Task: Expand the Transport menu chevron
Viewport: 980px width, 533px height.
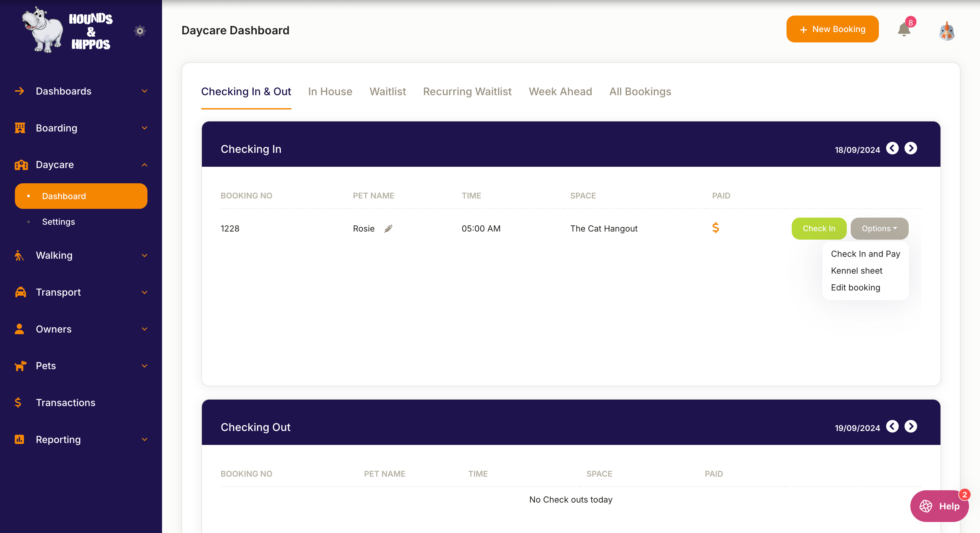Action: click(x=145, y=292)
